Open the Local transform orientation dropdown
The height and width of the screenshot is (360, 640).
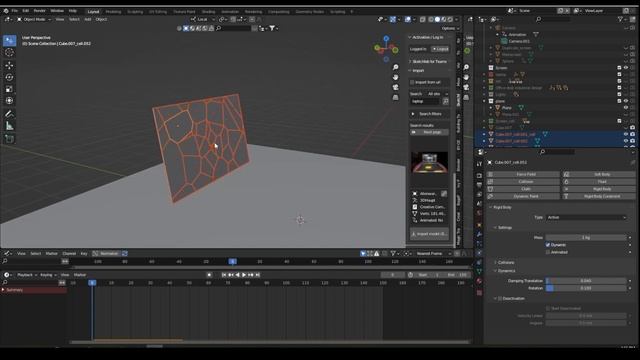202,19
